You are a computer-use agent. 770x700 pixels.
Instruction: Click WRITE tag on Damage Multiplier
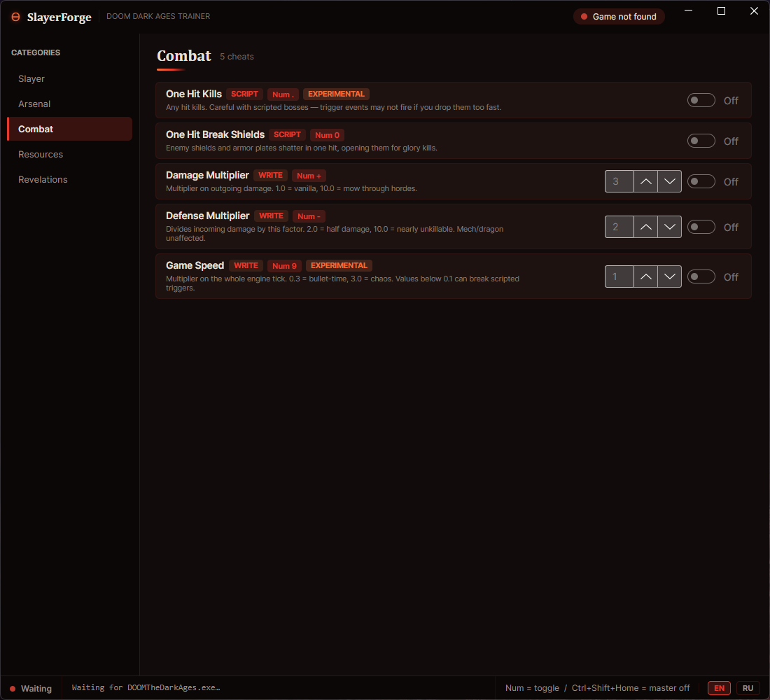271,175
